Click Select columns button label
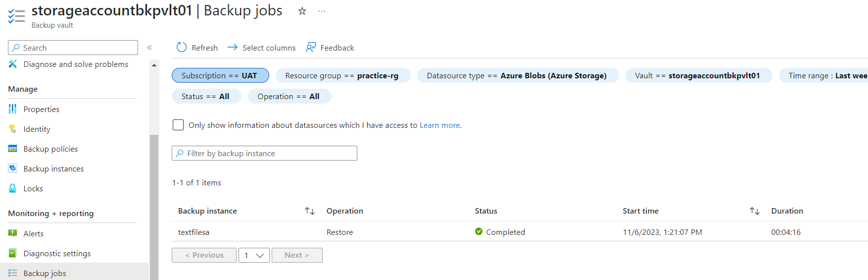 (x=269, y=48)
